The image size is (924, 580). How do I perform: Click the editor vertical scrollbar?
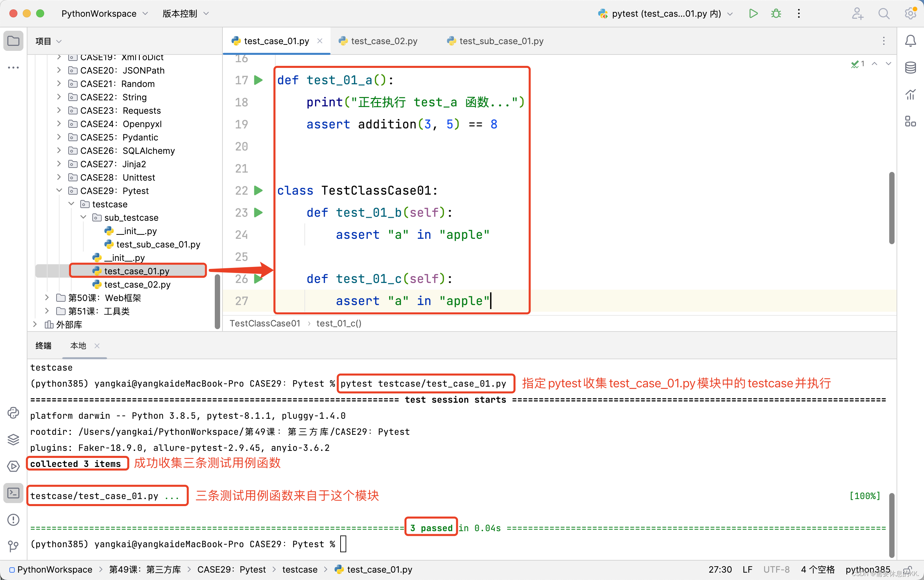point(892,208)
